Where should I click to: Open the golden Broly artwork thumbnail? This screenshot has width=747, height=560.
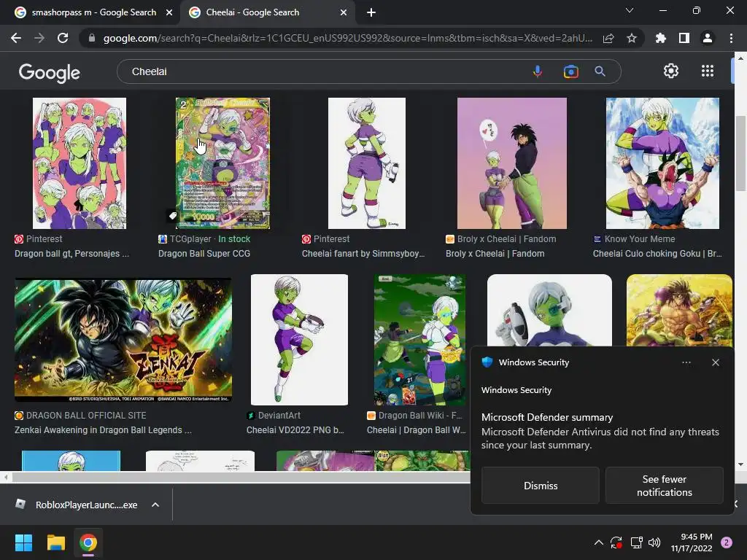click(679, 310)
